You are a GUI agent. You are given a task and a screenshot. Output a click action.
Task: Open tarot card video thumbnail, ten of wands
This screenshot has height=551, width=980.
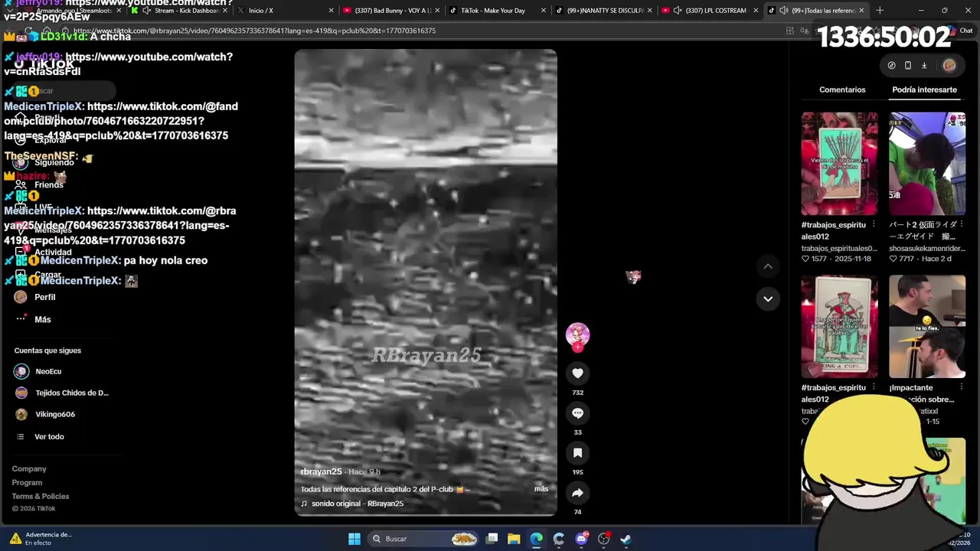(x=840, y=164)
